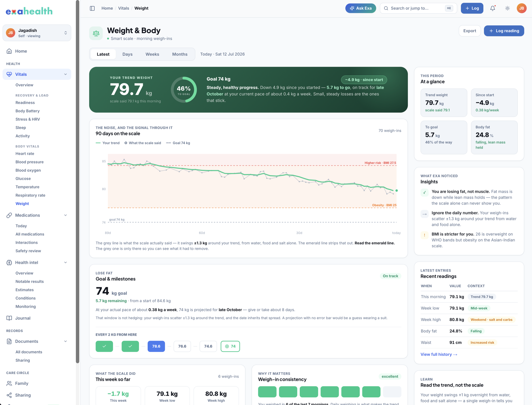Go to Home in the breadcrumb
Screen dimensions: 532x405
pyautogui.click(x=107, y=8)
